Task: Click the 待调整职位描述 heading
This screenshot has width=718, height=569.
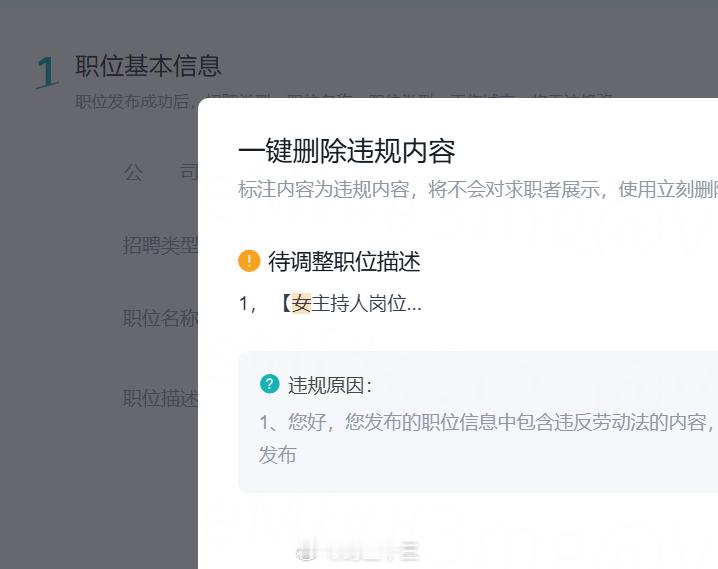Action: pos(344,261)
